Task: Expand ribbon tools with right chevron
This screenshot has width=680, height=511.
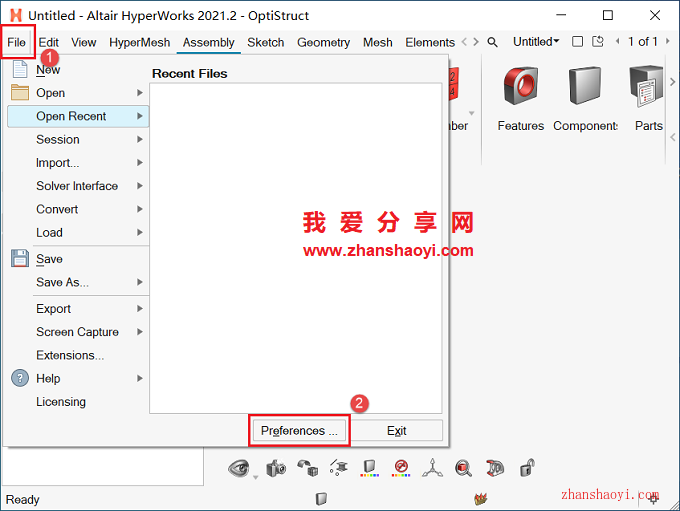Action: pos(672,82)
